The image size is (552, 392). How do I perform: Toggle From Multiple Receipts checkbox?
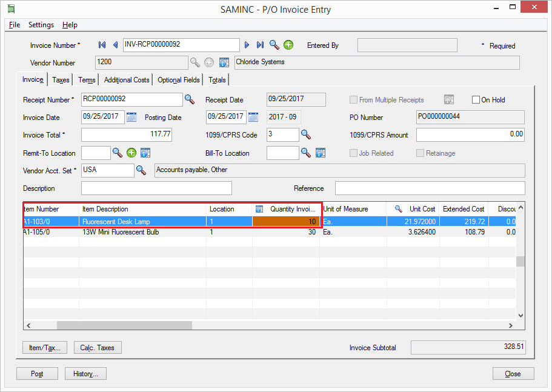(x=353, y=99)
